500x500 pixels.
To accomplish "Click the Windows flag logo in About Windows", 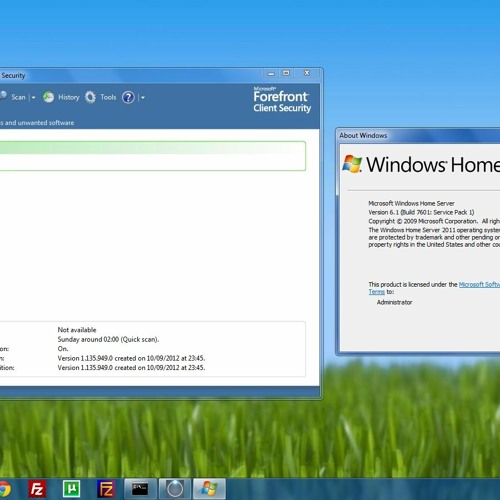I will point(352,164).
